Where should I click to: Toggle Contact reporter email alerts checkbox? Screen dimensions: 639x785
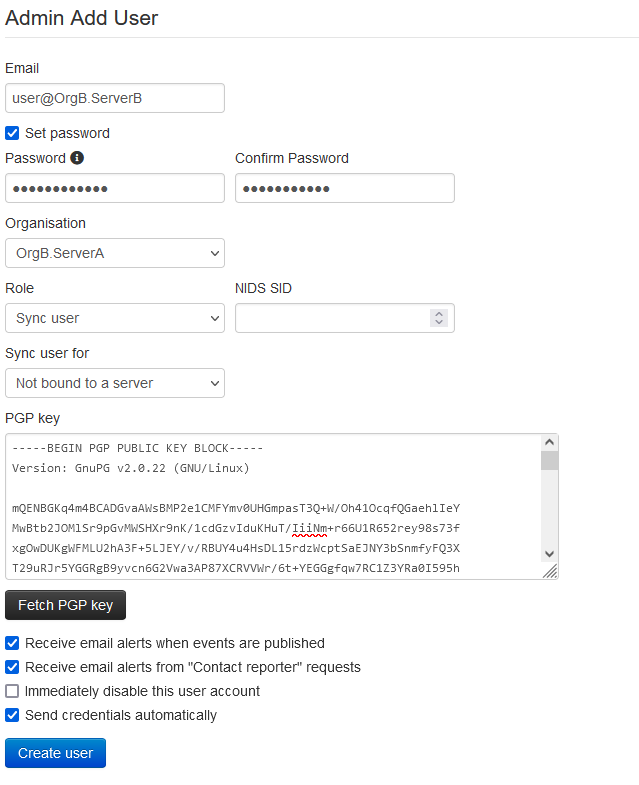click(12, 667)
